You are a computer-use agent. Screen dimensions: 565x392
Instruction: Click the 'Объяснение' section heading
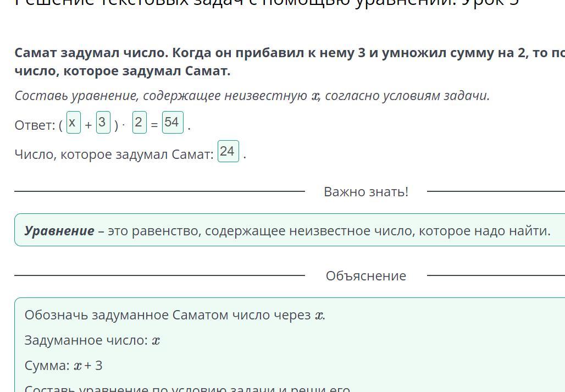(365, 276)
